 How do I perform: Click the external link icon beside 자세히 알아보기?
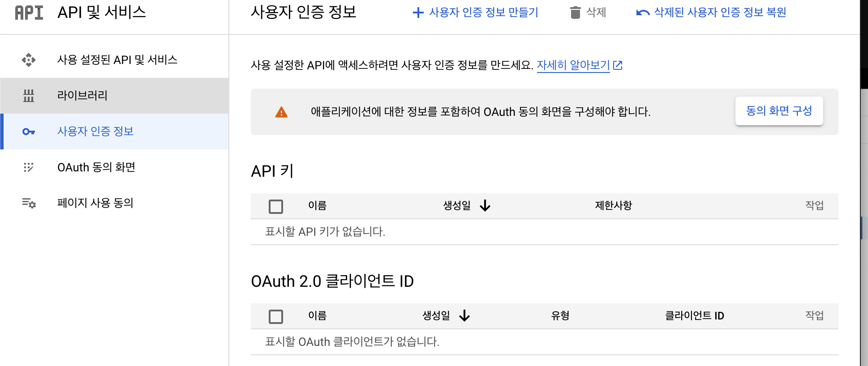click(x=618, y=65)
